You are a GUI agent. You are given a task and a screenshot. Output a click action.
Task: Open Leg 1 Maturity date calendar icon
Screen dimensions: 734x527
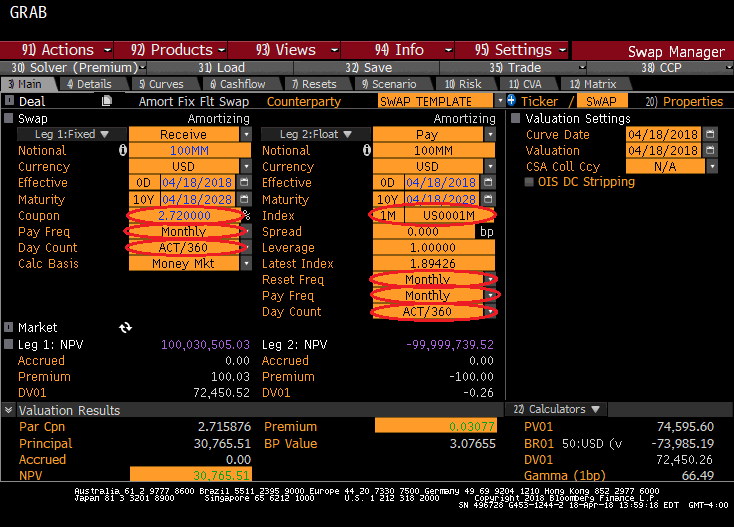[x=244, y=199]
